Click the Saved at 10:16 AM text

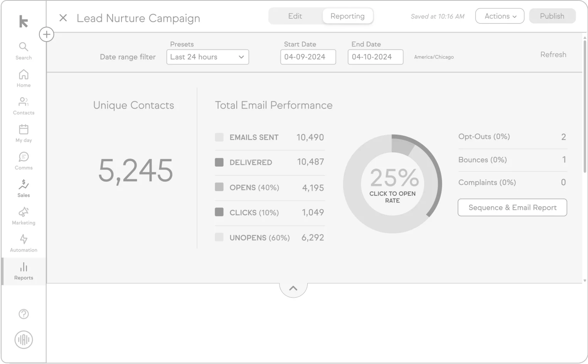pyautogui.click(x=438, y=17)
